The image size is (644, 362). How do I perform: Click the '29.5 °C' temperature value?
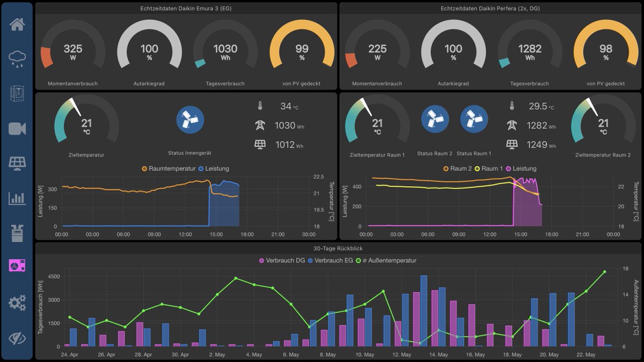541,106
